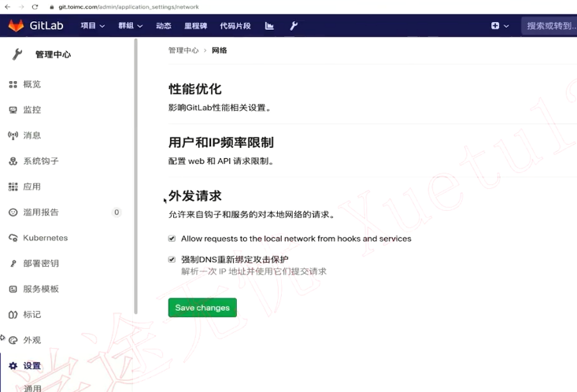Click the browser back arrow
Viewport: 577px width, 392px height.
pos(7,6)
